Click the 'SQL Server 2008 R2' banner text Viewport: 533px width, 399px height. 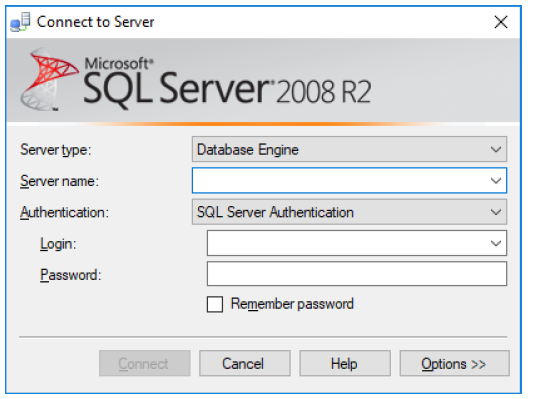coord(227,88)
